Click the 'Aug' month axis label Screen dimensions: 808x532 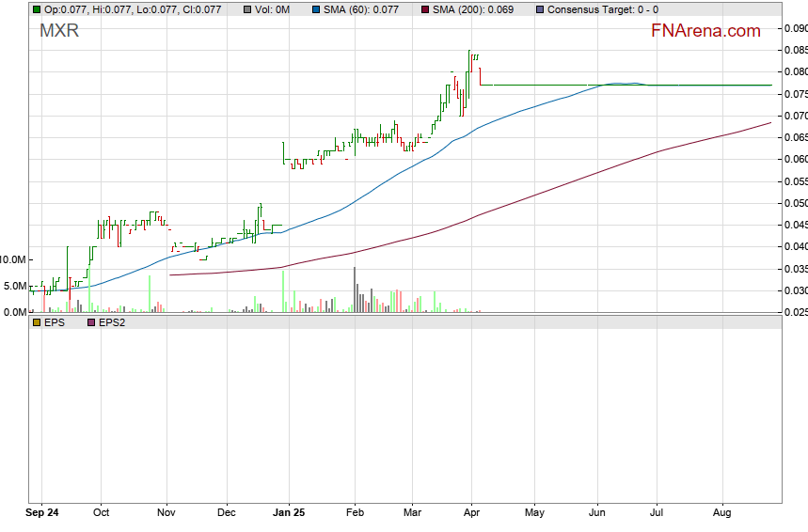(x=722, y=513)
